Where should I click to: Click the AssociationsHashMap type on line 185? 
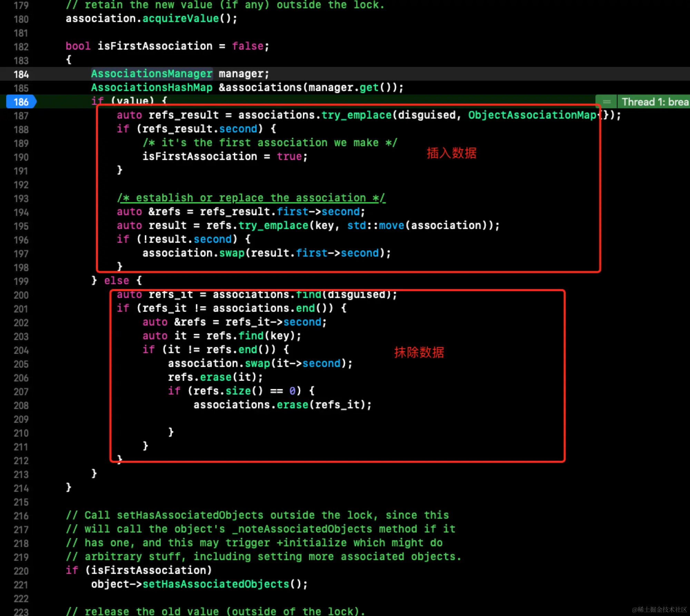point(151,87)
